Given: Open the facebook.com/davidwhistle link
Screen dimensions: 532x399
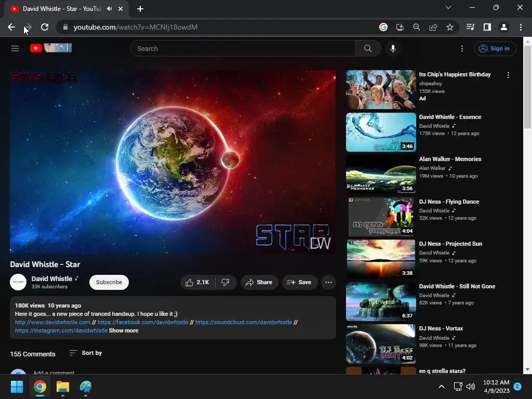Looking at the screenshot, I should 143,322.
